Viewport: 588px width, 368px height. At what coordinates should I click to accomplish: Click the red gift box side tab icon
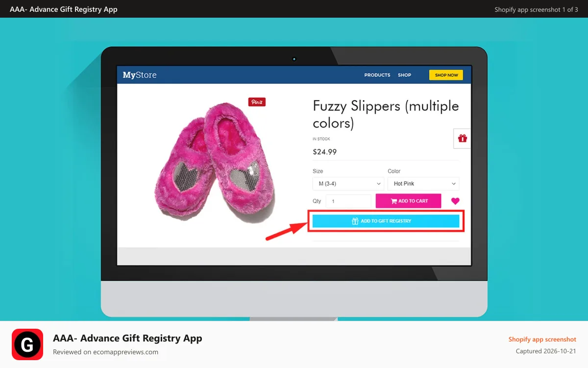(x=463, y=138)
